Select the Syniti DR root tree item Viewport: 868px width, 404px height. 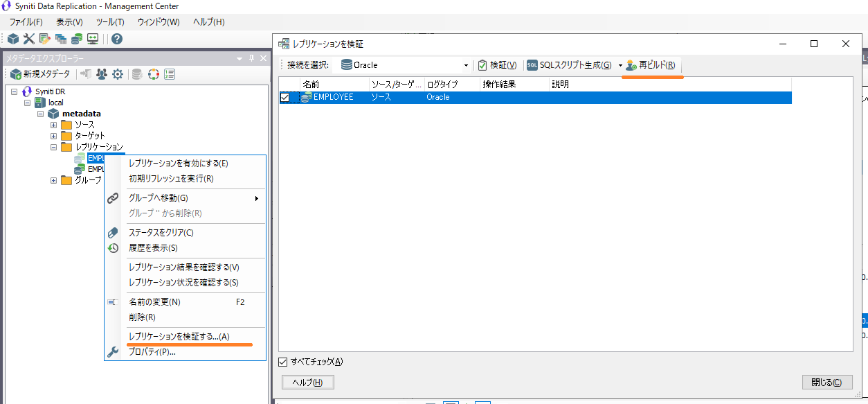click(51, 91)
